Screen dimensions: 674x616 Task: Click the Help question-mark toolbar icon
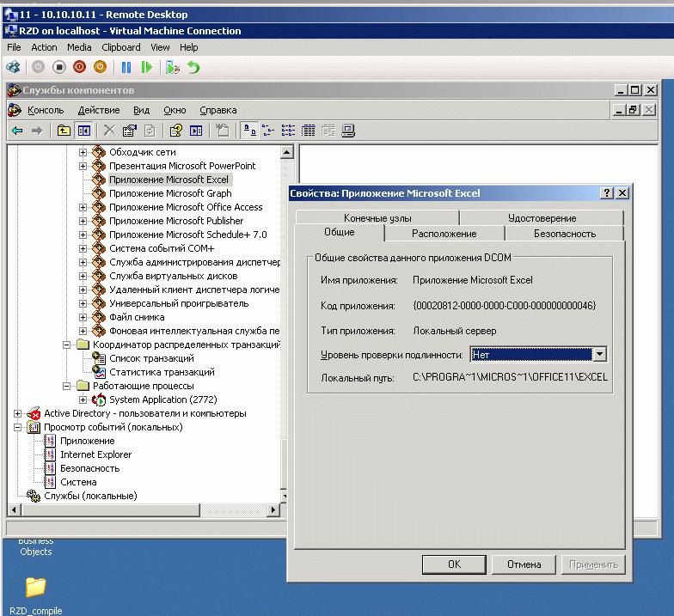(175, 131)
